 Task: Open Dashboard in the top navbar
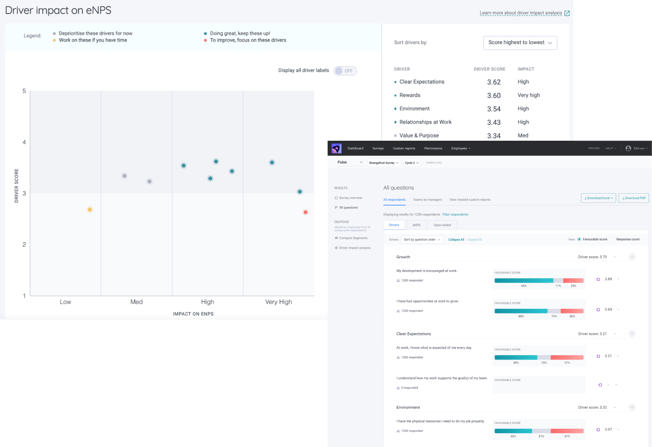[x=356, y=148]
